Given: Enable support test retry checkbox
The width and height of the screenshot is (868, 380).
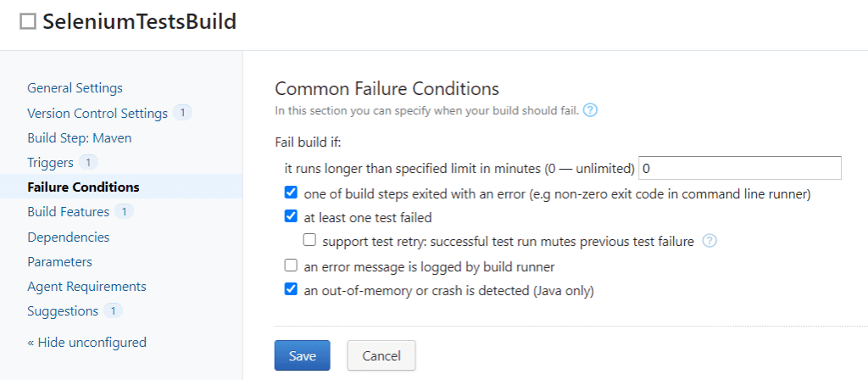Looking at the screenshot, I should click(309, 241).
